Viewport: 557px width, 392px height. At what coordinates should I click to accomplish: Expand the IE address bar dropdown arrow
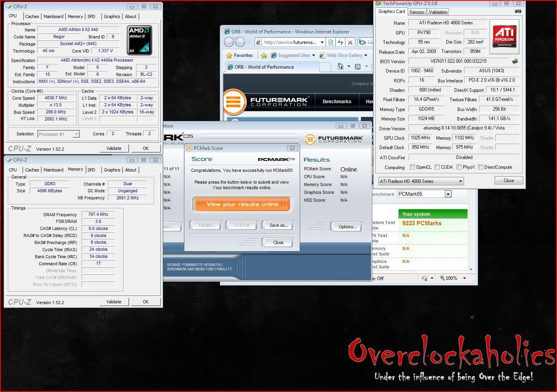point(322,42)
